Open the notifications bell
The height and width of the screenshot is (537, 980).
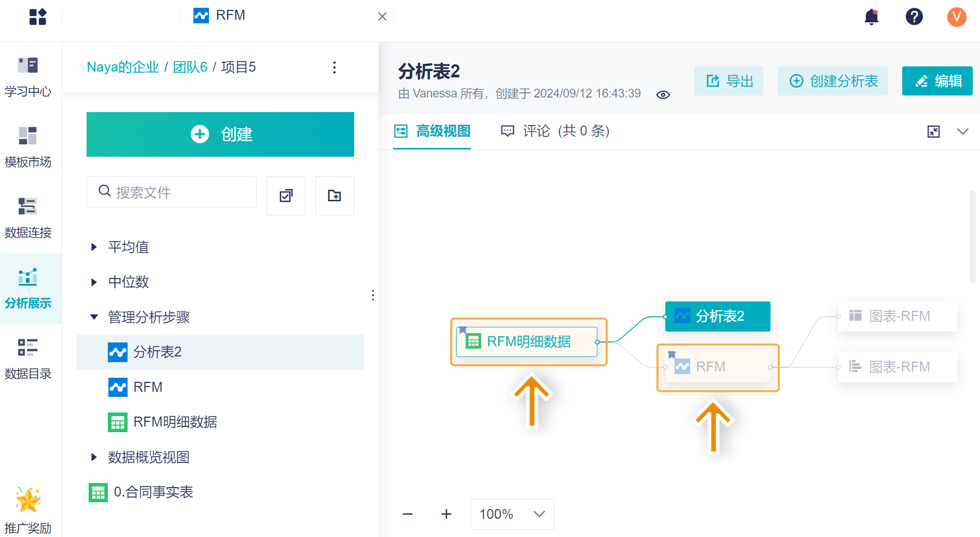pos(872,17)
